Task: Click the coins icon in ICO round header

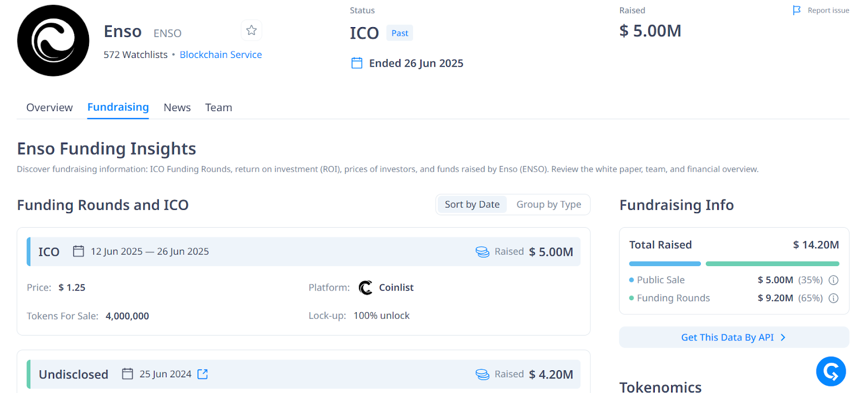Action: pos(482,252)
